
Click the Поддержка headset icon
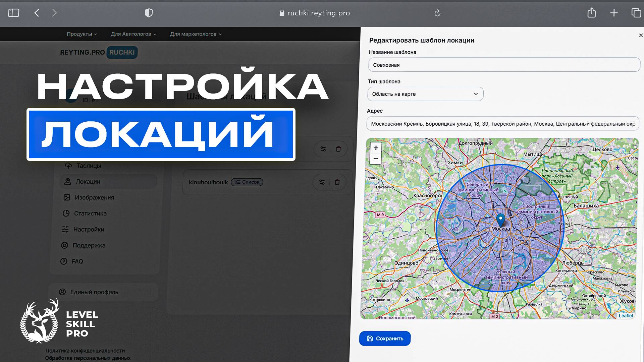[x=65, y=245]
